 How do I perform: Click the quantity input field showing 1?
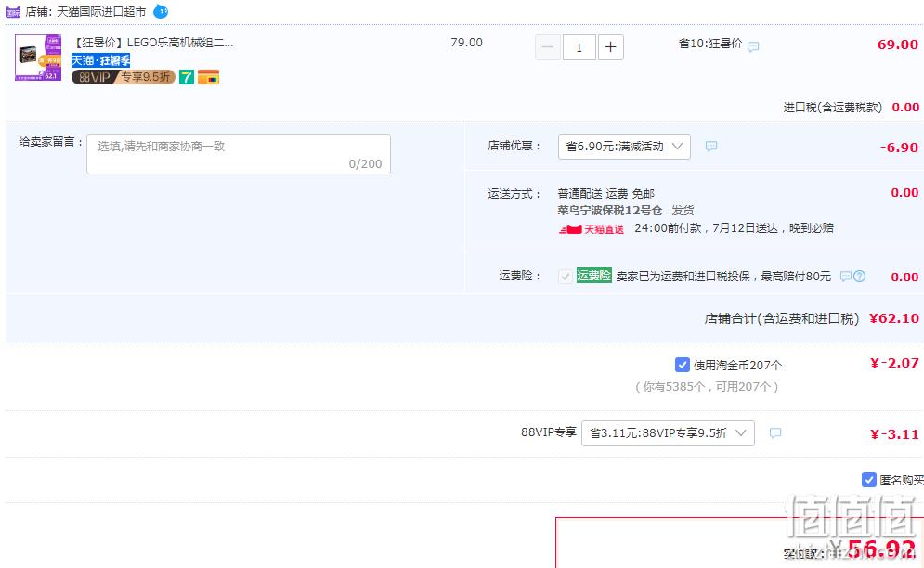[x=579, y=47]
